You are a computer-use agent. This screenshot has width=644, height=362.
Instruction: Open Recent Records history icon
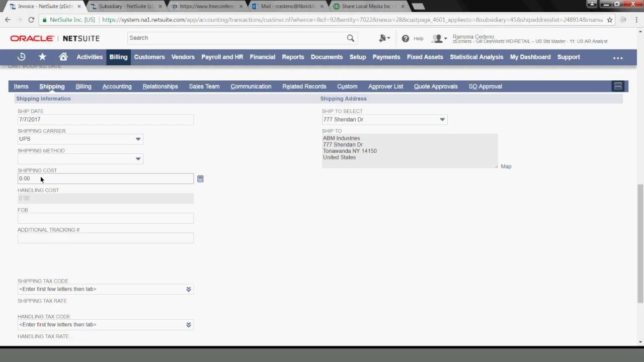pyautogui.click(x=22, y=57)
